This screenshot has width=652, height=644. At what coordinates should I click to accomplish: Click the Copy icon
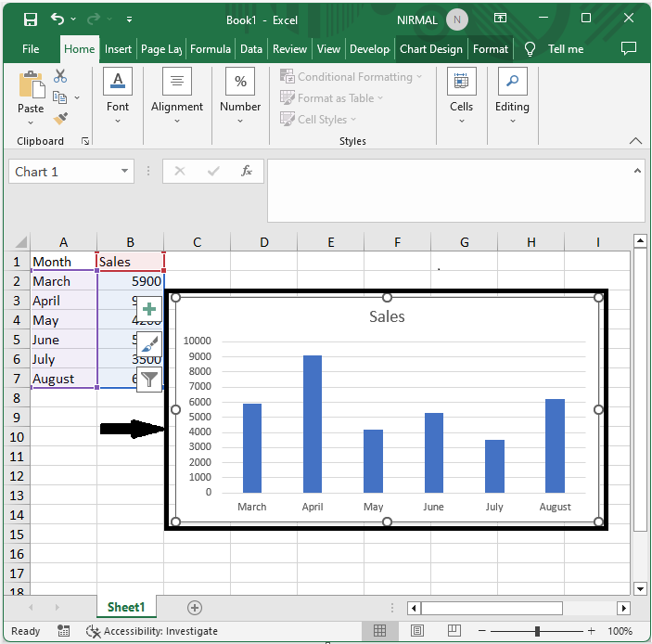(x=60, y=97)
